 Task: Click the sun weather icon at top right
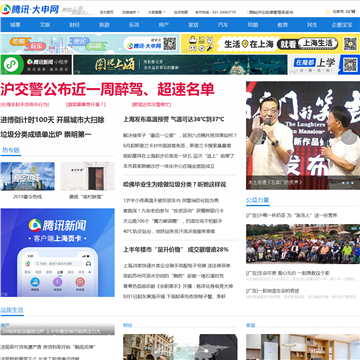point(328,12)
